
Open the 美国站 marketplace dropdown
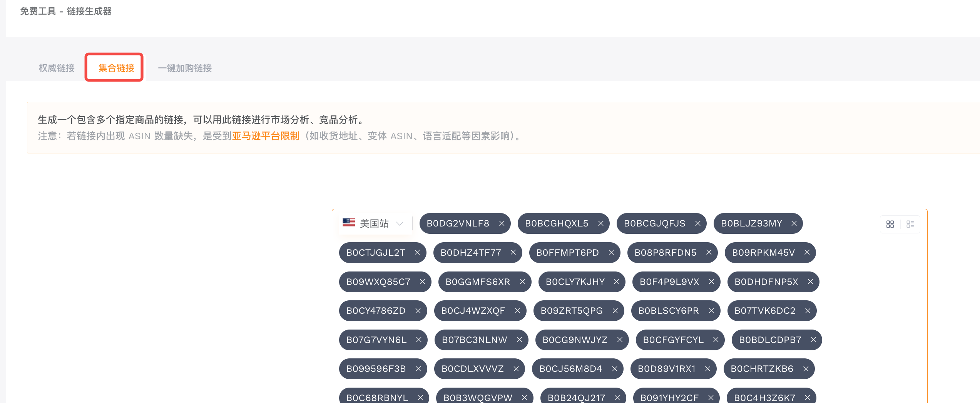(374, 223)
